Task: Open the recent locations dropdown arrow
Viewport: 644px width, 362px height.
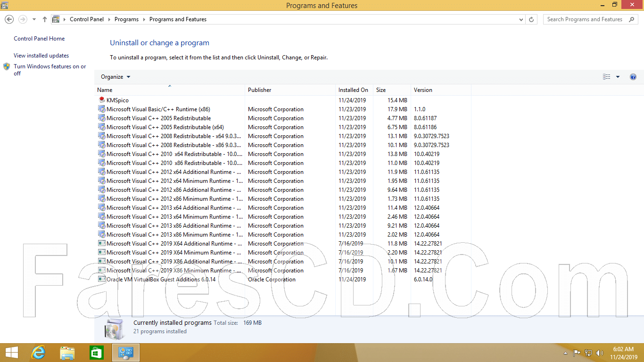Action: tap(34, 19)
